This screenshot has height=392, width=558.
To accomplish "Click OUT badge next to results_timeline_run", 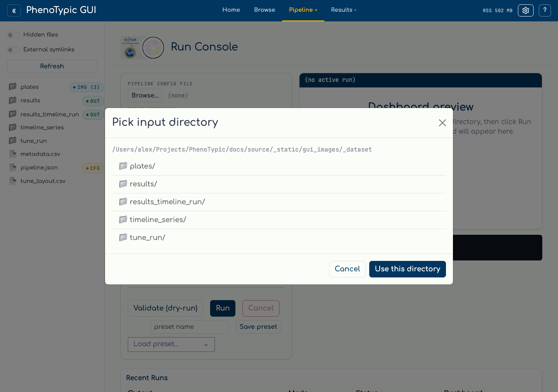I will point(93,115).
